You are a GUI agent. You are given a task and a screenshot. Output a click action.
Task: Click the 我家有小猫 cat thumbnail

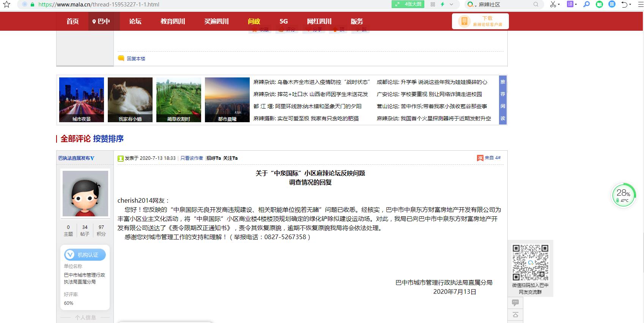[130, 100]
